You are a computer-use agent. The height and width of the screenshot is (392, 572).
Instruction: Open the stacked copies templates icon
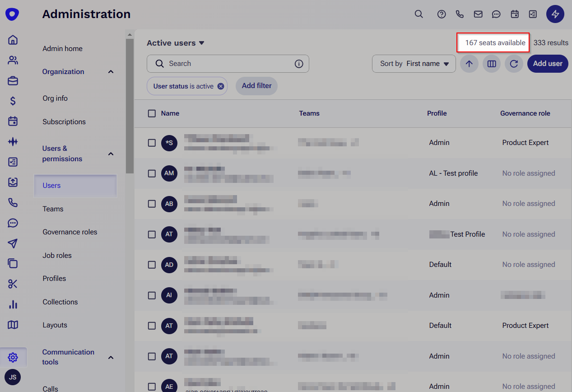click(x=13, y=264)
